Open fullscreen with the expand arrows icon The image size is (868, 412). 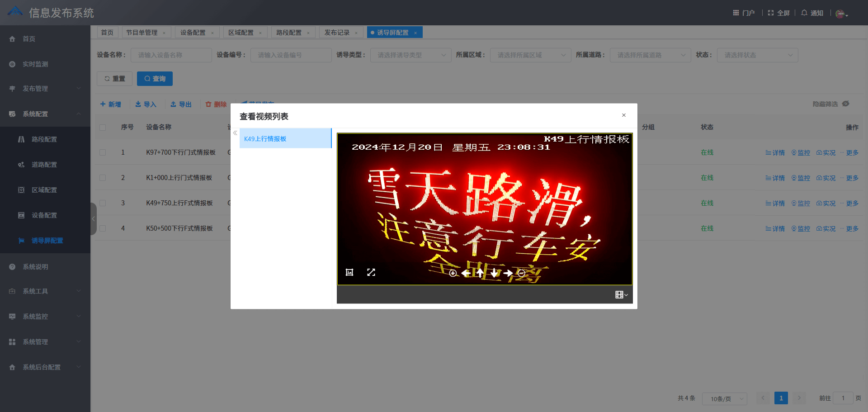coord(371,272)
